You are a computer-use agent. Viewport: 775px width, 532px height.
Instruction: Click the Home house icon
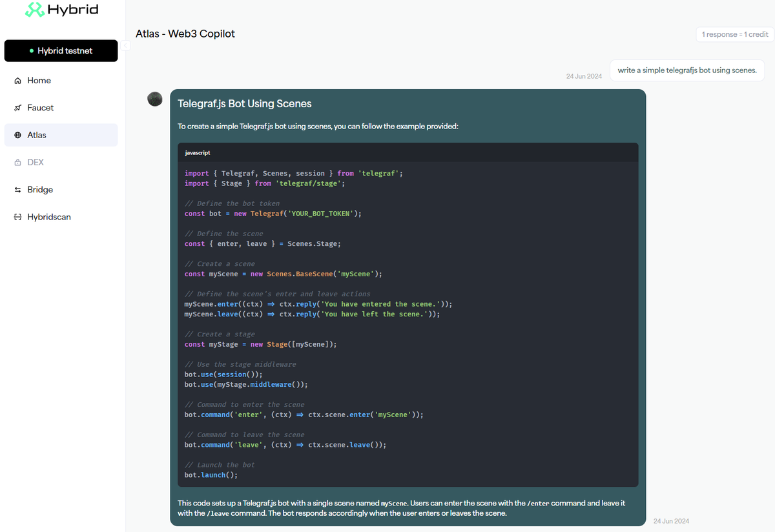[17, 81]
